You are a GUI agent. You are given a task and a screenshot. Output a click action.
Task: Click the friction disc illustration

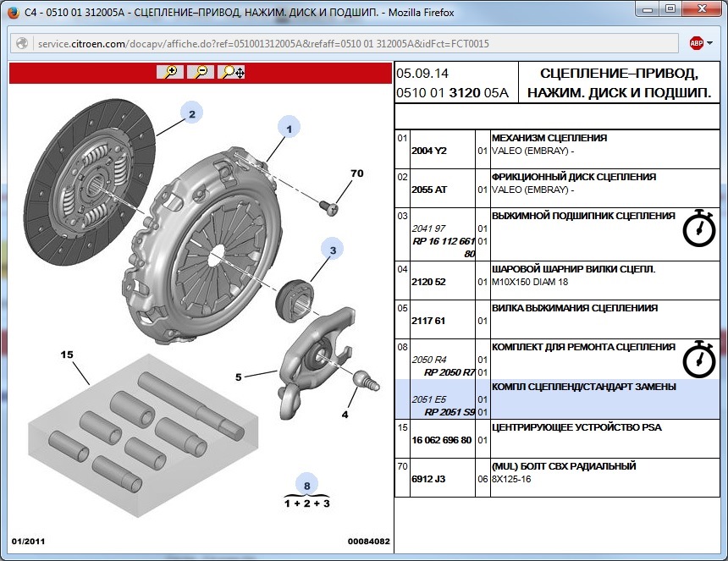89,182
